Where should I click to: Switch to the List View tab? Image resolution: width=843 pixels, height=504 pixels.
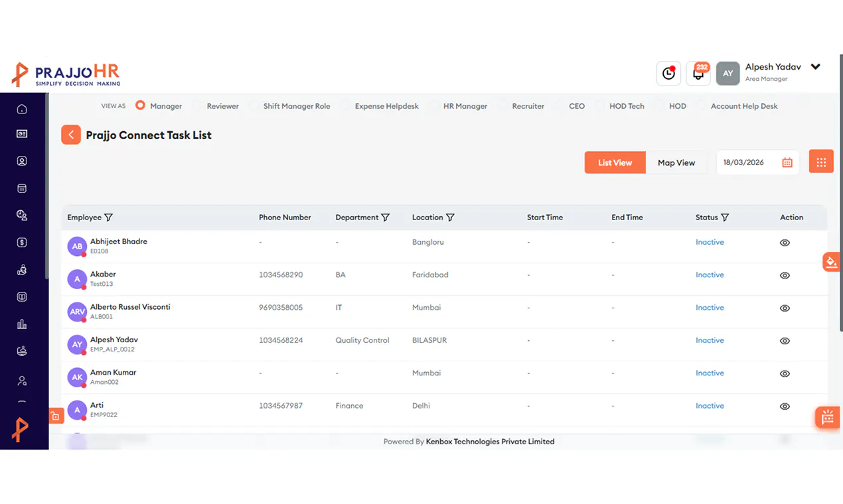[615, 162]
